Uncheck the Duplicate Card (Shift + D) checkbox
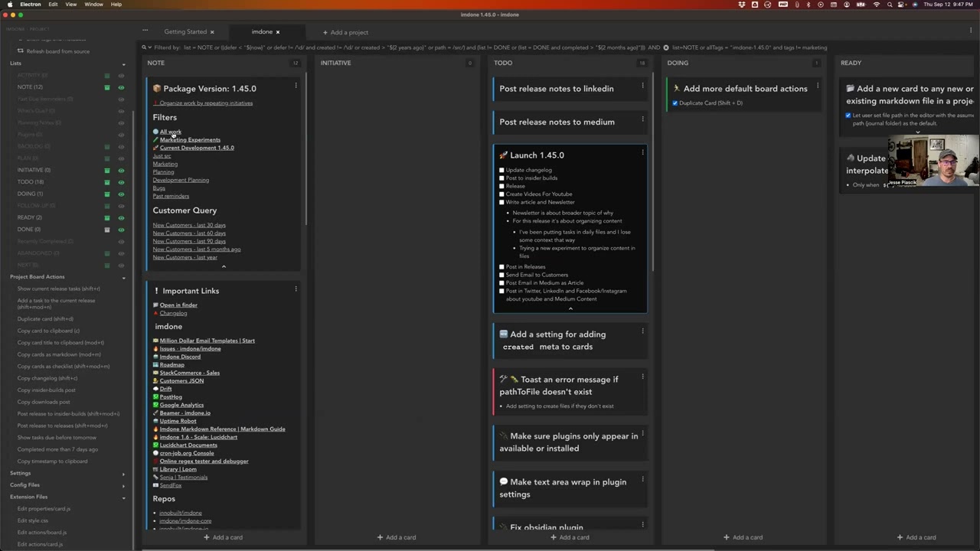Image resolution: width=980 pixels, height=551 pixels. pos(675,103)
